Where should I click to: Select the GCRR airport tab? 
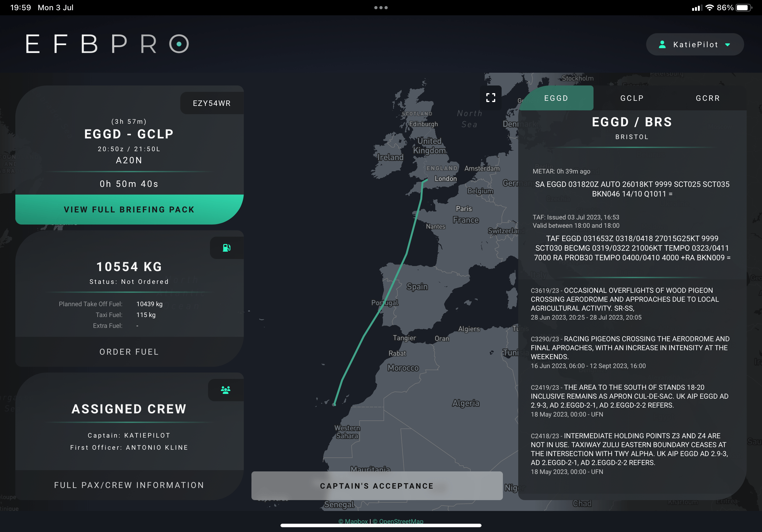(x=707, y=98)
